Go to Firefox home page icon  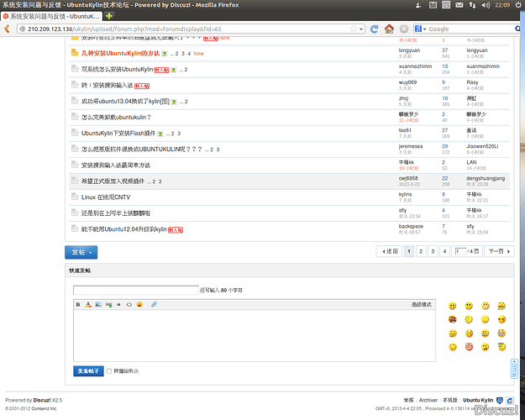pyautogui.click(x=389, y=29)
